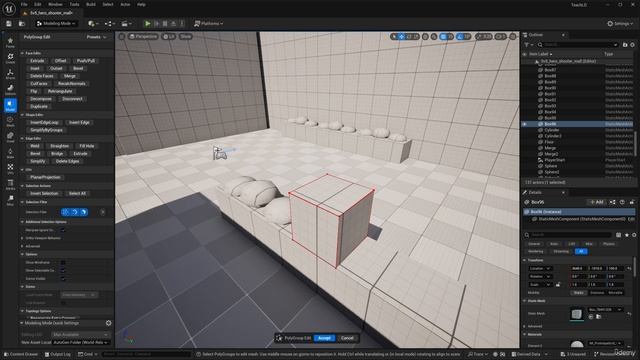Toggle the Show Wireframe checkbox
This screenshot has width=640, height=360.
tap(63, 262)
